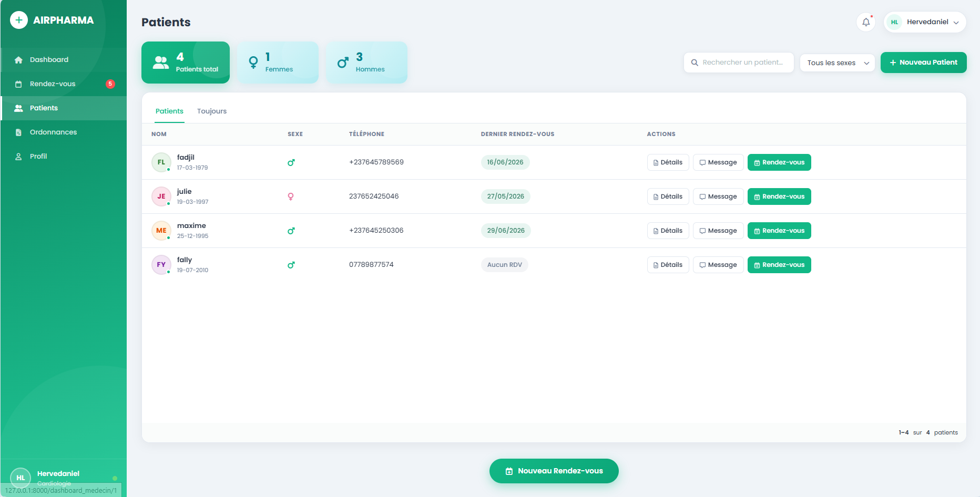Click the Nouveau Rendez-vous floating button

[x=554, y=471]
